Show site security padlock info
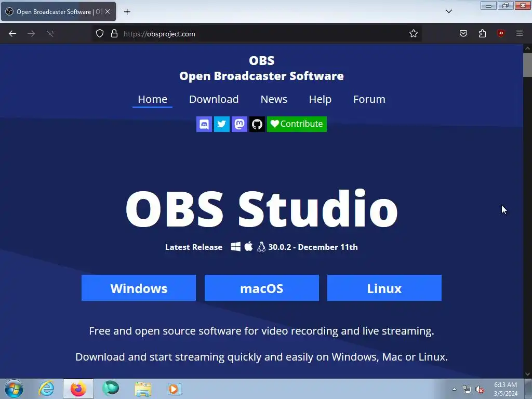The width and height of the screenshot is (532, 399). pos(114,34)
